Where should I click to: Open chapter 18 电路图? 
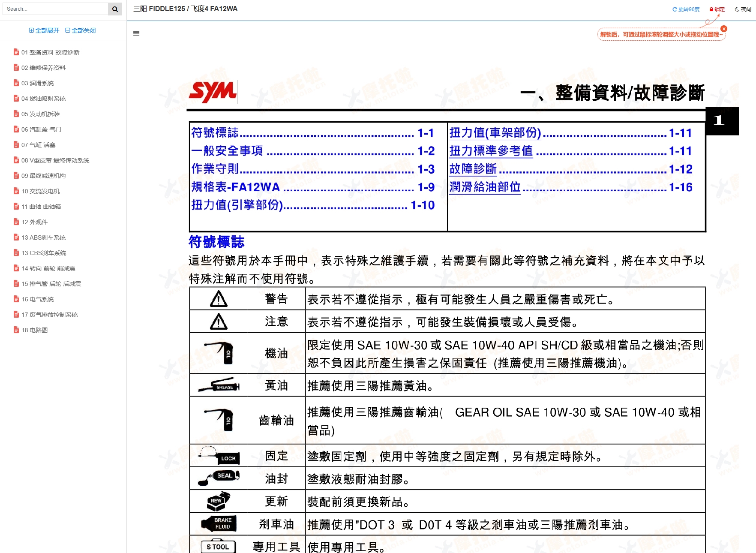pos(30,330)
